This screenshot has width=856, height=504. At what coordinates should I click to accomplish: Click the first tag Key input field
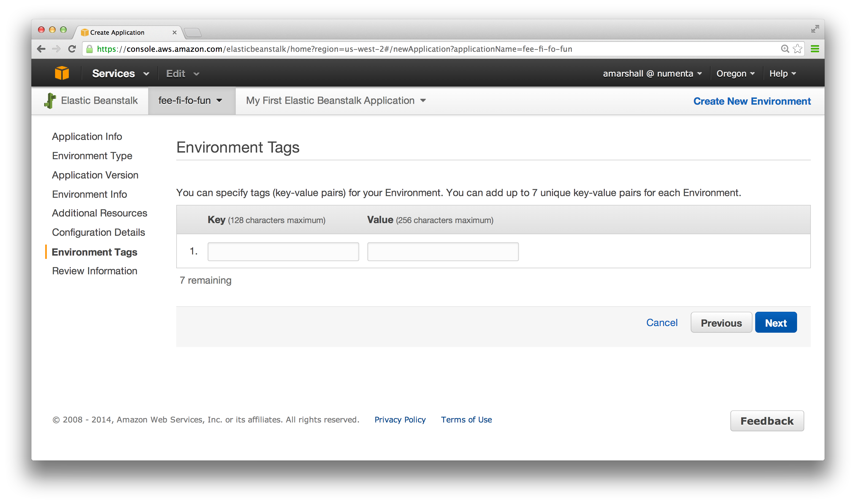point(283,252)
